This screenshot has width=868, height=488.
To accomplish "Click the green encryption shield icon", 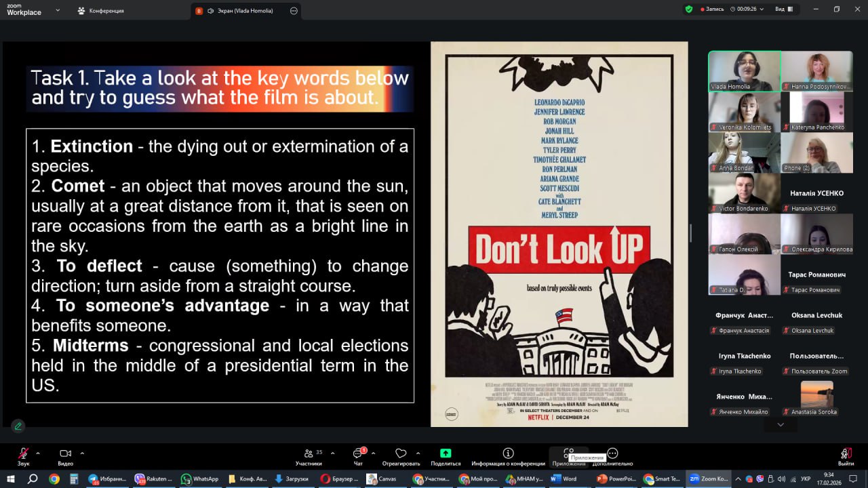I will (689, 9).
